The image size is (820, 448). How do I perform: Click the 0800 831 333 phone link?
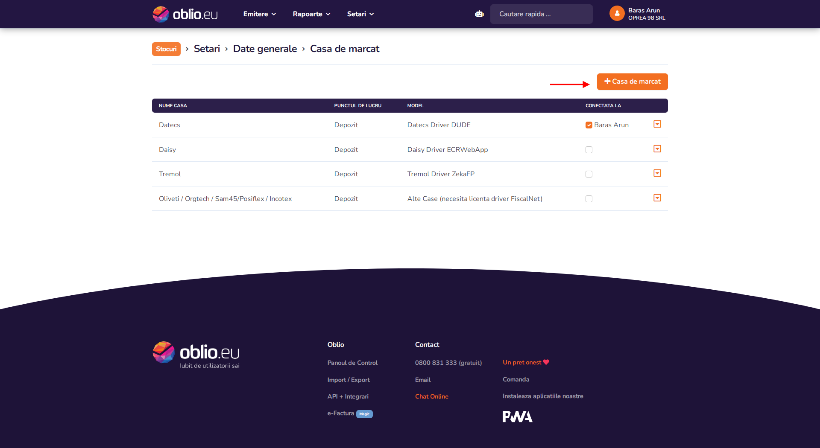(x=448, y=363)
